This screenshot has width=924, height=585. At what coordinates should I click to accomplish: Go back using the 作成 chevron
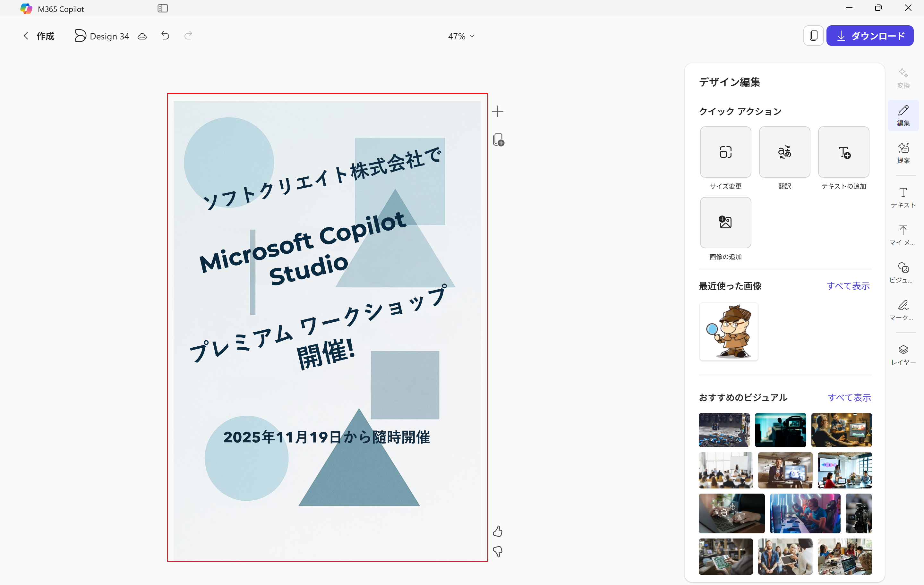coord(26,36)
